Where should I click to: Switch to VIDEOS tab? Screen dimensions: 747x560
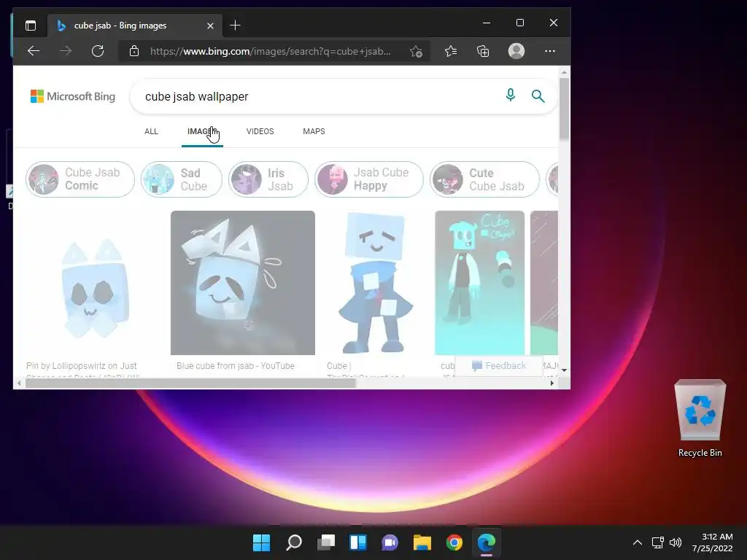pyautogui.click(x=260, y=131)
